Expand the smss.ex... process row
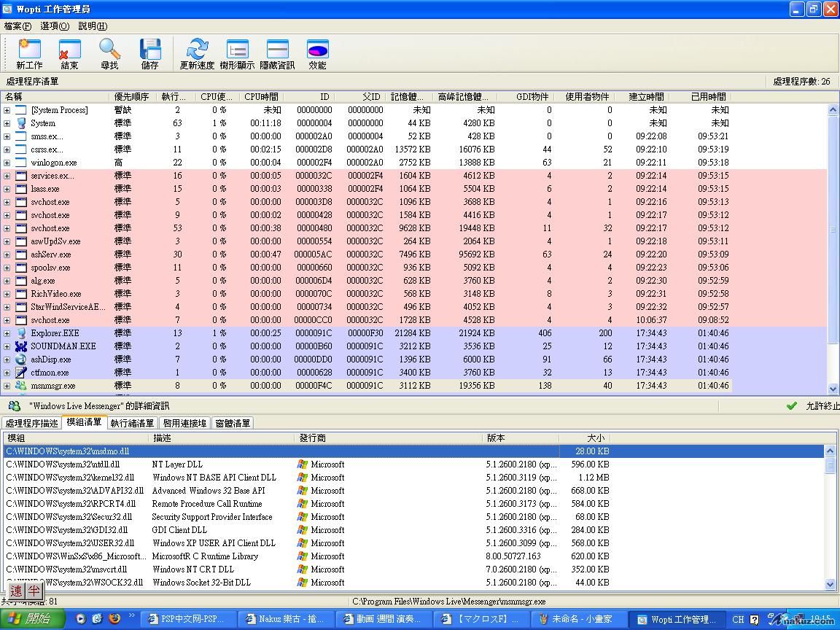Viewport: 840px width, 630px height. tap(7, 136)
